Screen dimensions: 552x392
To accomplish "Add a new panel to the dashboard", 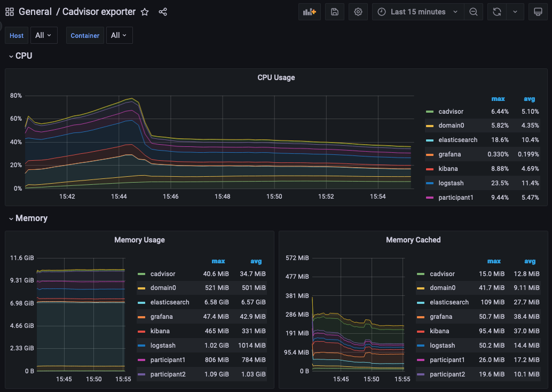I will pos(310,11).
